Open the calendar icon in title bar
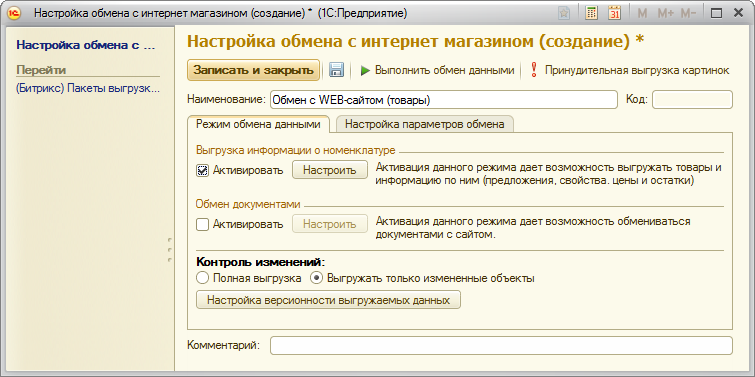This screenshot has height=377, width=755. [x=614, y=13]
